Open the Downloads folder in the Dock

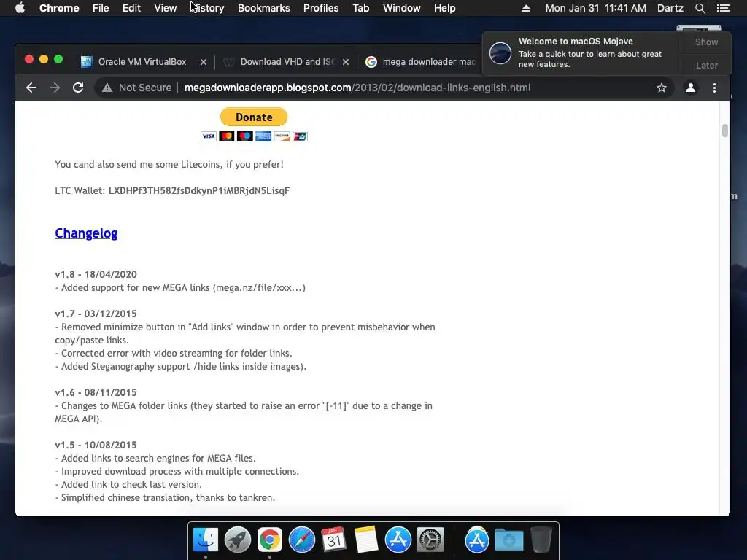pyautogui.click(x=508, y=540)
